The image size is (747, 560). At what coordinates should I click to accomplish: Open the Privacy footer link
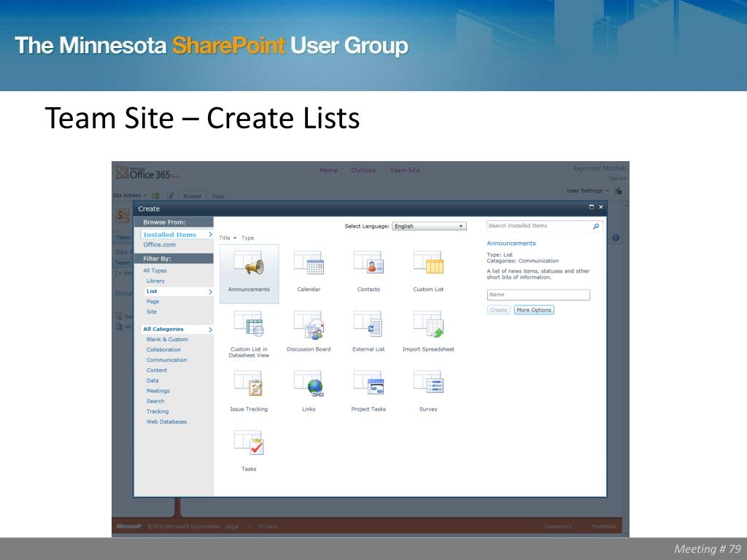tap(268, 526)
